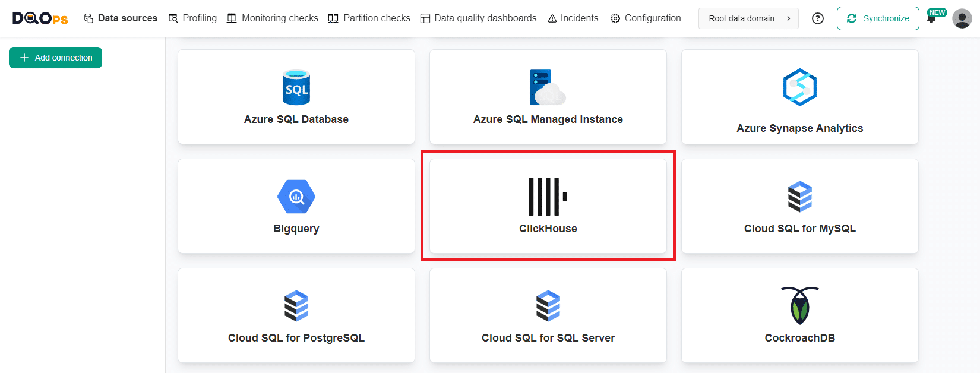Choose the Cloud SQL for SQL Server icon
This screenshot has height=373, width=980.
tap(548, 306)
